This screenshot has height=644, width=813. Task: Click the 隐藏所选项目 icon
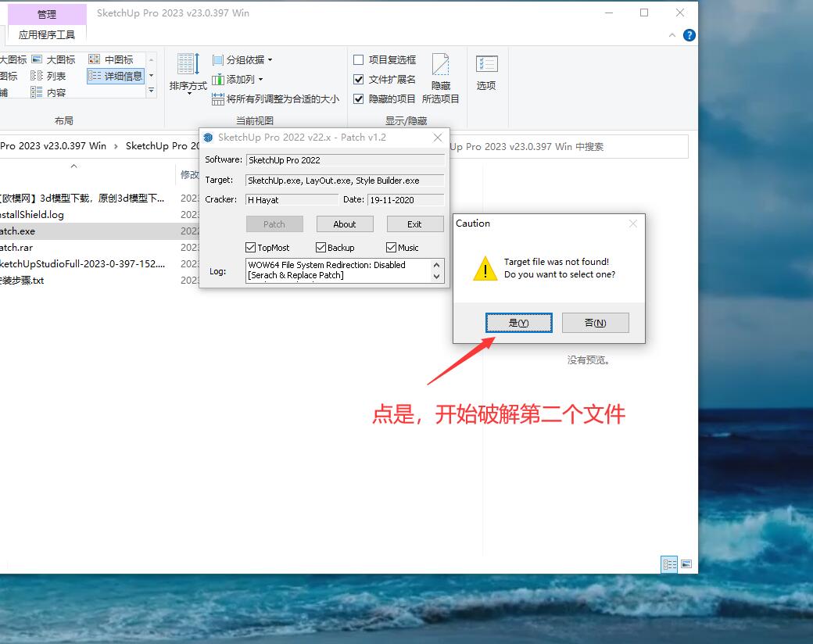coord(440,78)
